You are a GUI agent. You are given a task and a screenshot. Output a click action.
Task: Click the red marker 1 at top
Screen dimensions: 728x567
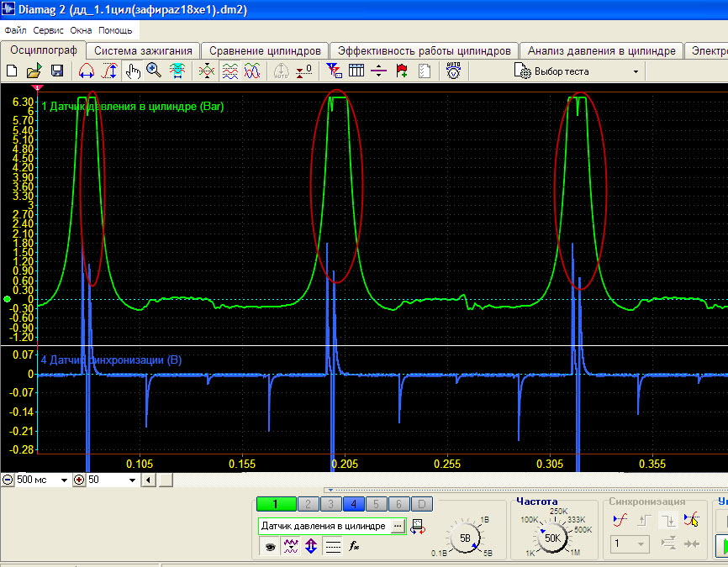tap(37, 87)
